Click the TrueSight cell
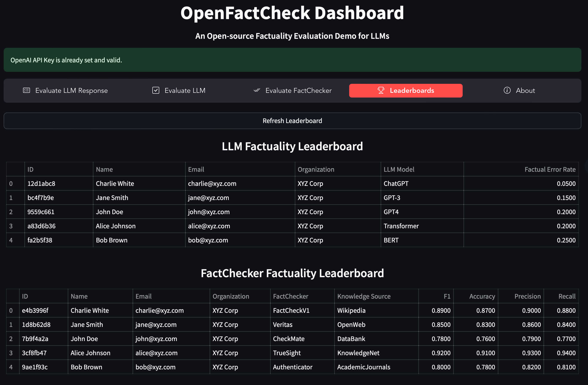This screenshot has height=385, width=588. [302, 353]
